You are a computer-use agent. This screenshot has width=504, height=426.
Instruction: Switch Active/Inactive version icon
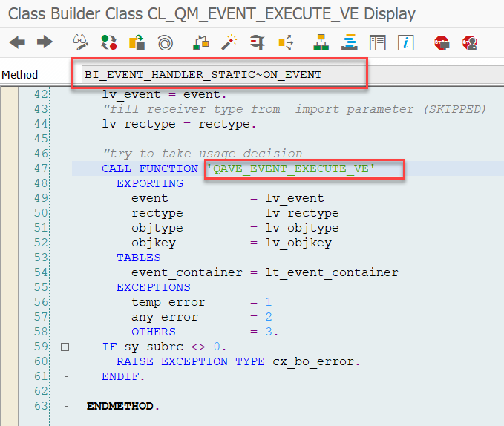pyautogui.click(x=108, y=42)
